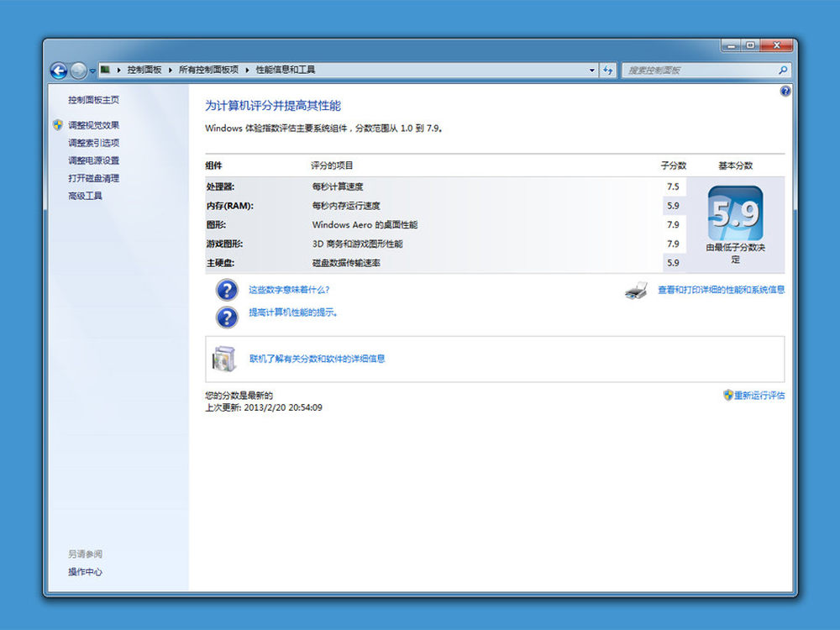Viewport: 840px width, 630px height.
Task: Select the 内存(RAM) row label
Action: point(230,206)
